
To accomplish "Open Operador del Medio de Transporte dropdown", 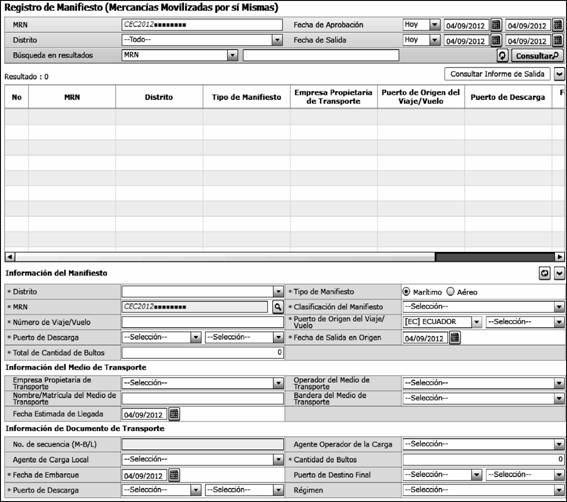I will click(559, 383).
